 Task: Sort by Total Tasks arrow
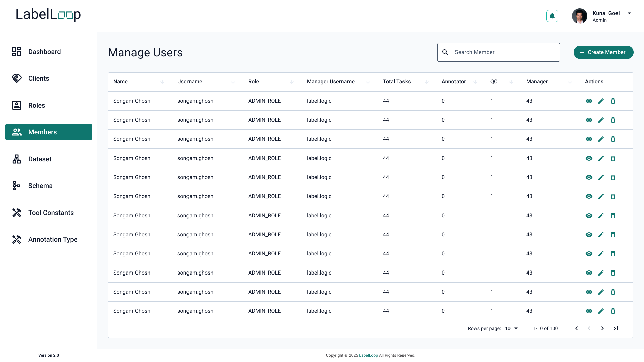coord(427,82)
